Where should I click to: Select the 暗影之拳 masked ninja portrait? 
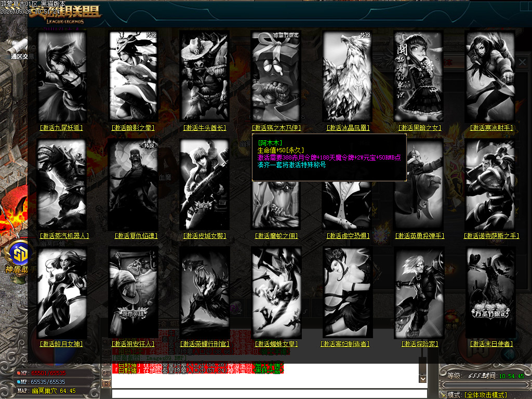[133, 76]
